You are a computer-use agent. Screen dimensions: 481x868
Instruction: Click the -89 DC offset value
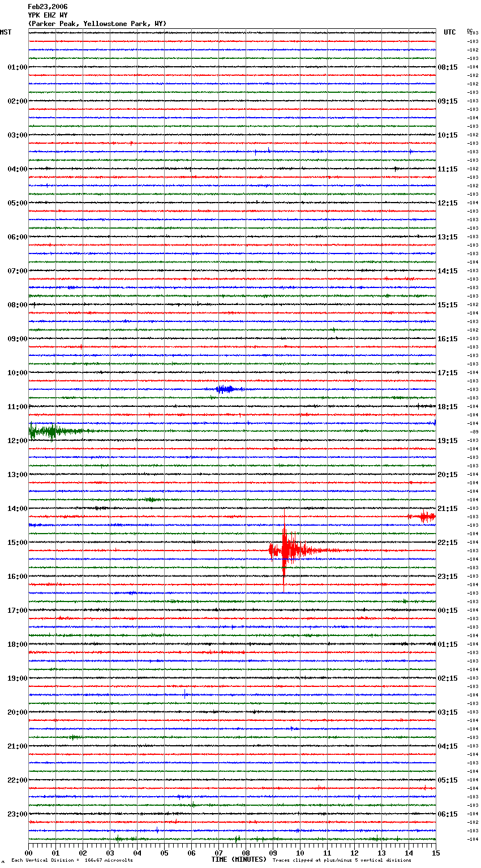click(474, 432)
